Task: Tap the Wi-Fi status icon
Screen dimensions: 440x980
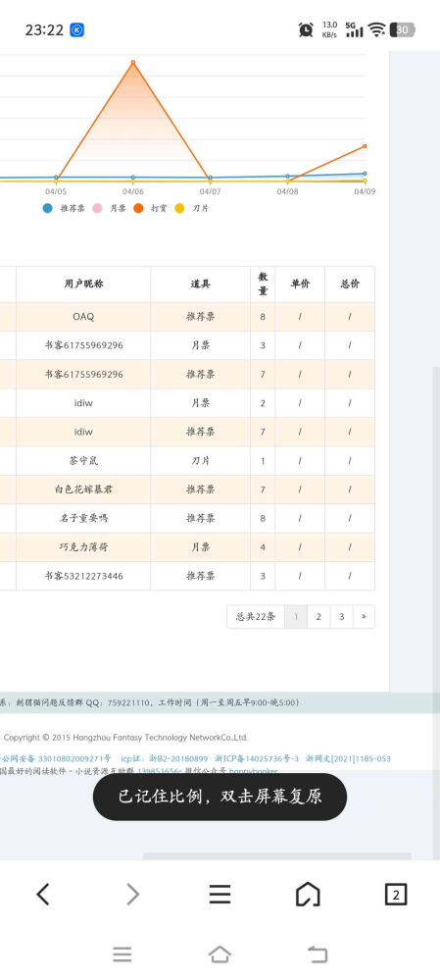Action: coord(376,29)
